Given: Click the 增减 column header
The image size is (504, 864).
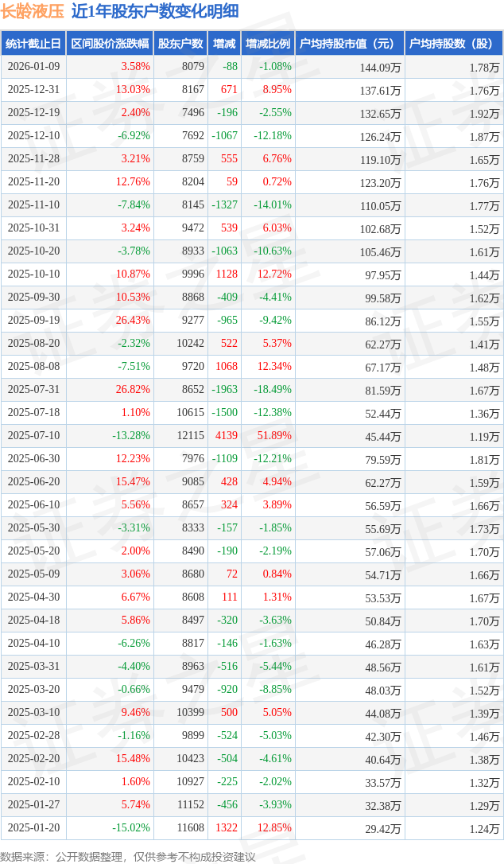Looking at the screenshot, I should pyautogui.click(x=224, y=44).
